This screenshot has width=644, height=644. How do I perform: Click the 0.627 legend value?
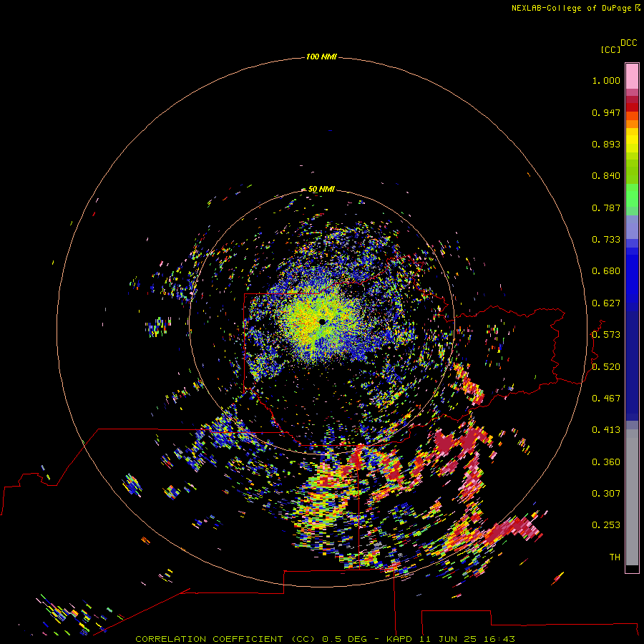click(606, 303)
